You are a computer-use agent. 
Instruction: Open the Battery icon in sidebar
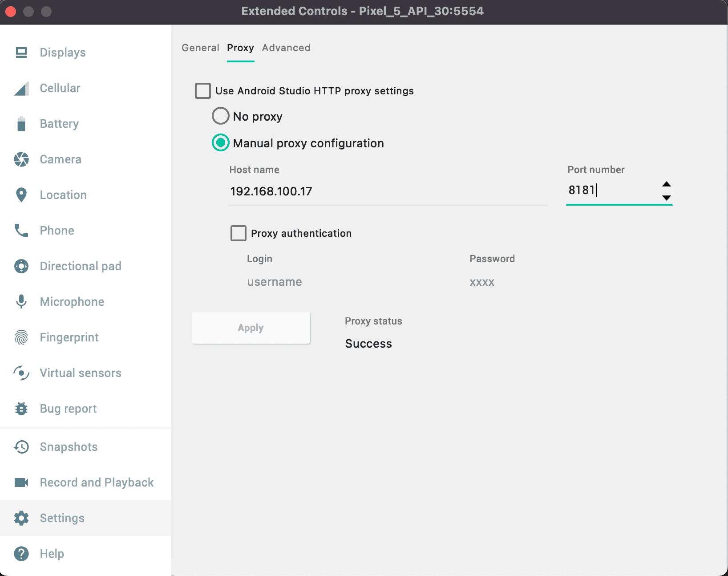[21, 124]
